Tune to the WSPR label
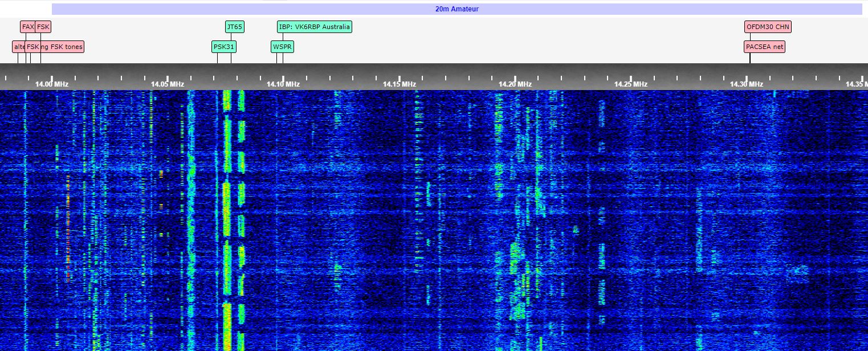Screen dimensions: 868x351 click(282, 47)
